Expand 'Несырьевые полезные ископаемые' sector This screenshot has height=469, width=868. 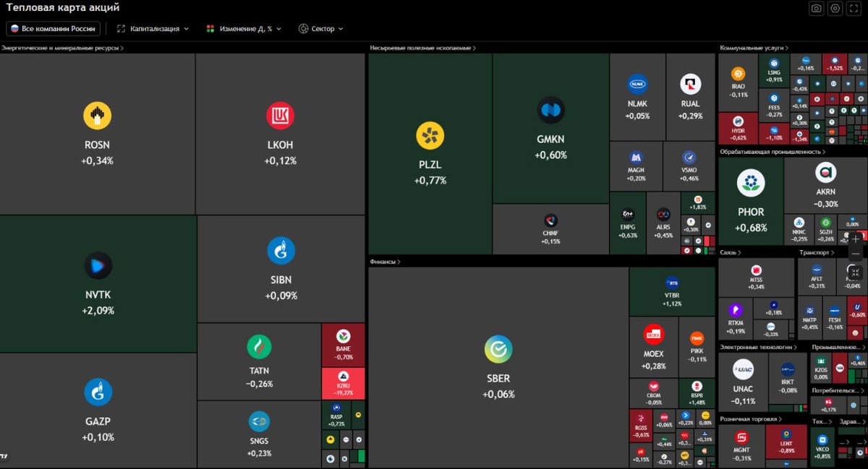coord(423,48)
